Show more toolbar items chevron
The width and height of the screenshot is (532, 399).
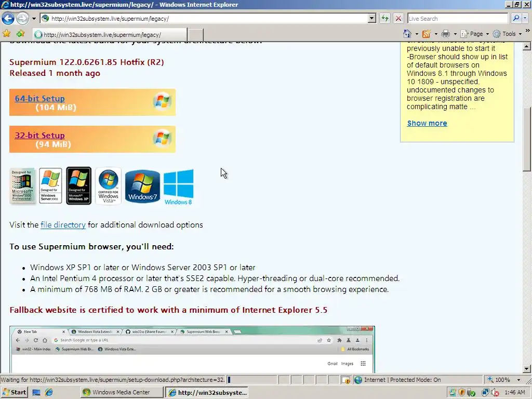[528, 31]
